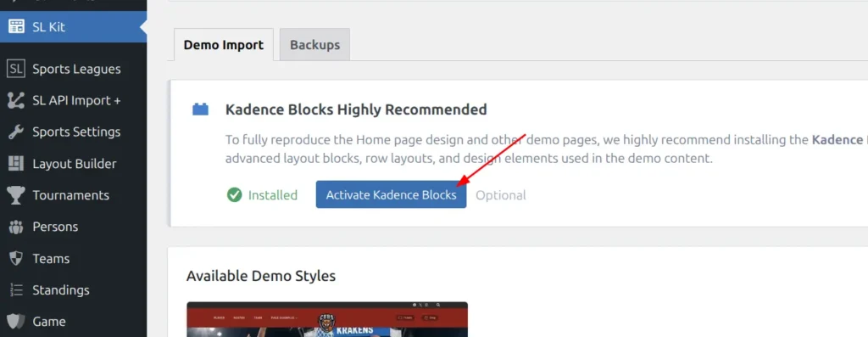Open the Game sidebar item

point(74,322)
